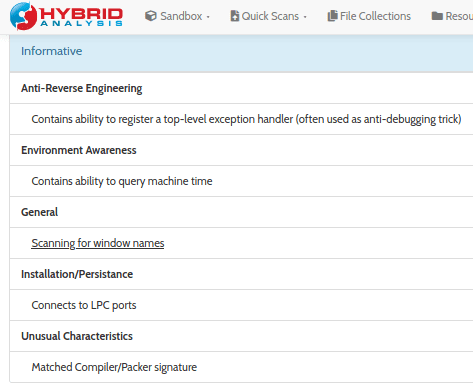The image size is (473, 391).
Task: Click the Hybrid Analysis logo
Action: tap(66, 16)
